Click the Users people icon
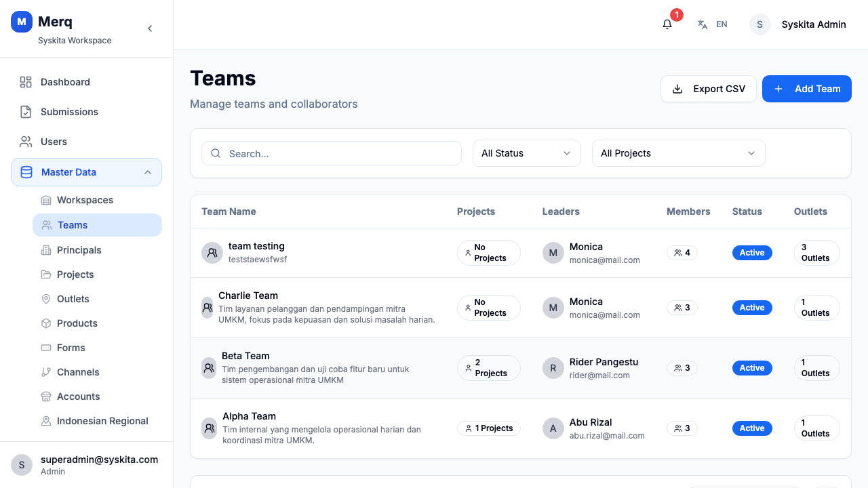The height and width of the screenshot is (488, 868). tap(26, 142)
